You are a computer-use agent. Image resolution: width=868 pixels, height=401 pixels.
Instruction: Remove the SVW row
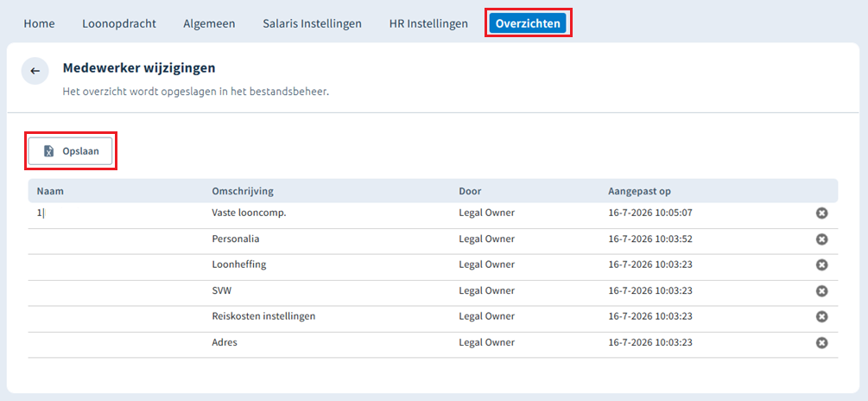tap(822, 290)
